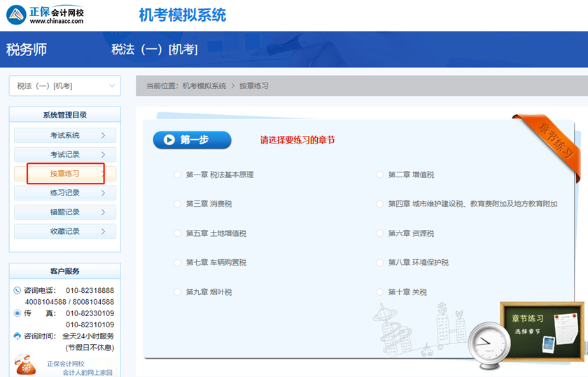The height and width of the screenshot is (377, 588).
Task: Select 第一章 税法基本原理 radio button
Action: pos(178,174)
